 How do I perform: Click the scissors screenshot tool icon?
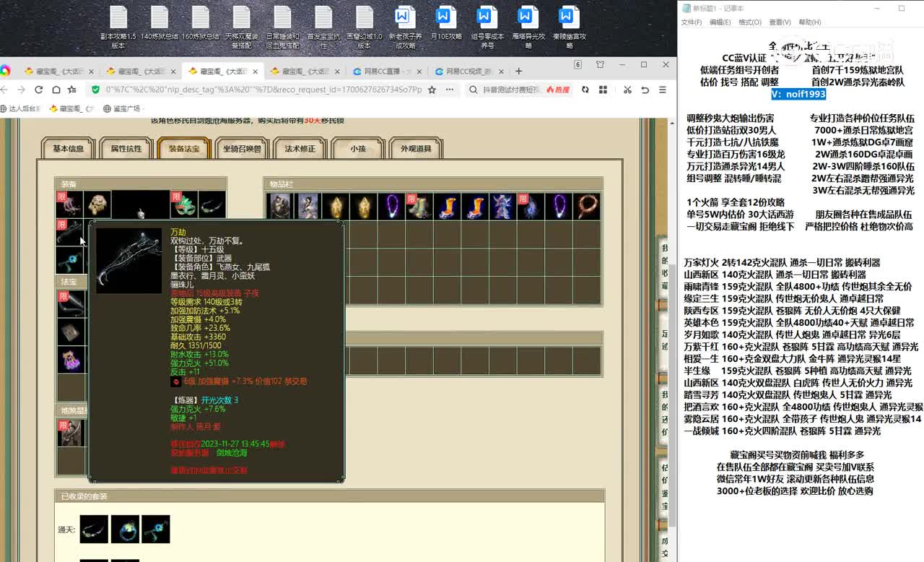pos(627,90)
